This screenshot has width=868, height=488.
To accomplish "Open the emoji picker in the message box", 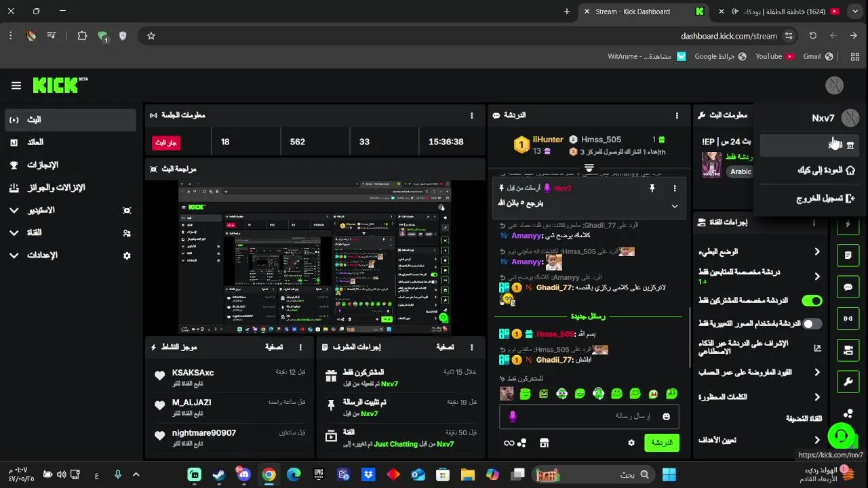I will (666, 416).
